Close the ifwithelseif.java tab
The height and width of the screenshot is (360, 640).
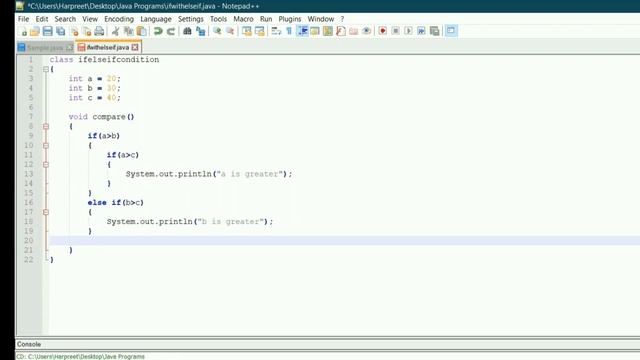tap(135, 47)
